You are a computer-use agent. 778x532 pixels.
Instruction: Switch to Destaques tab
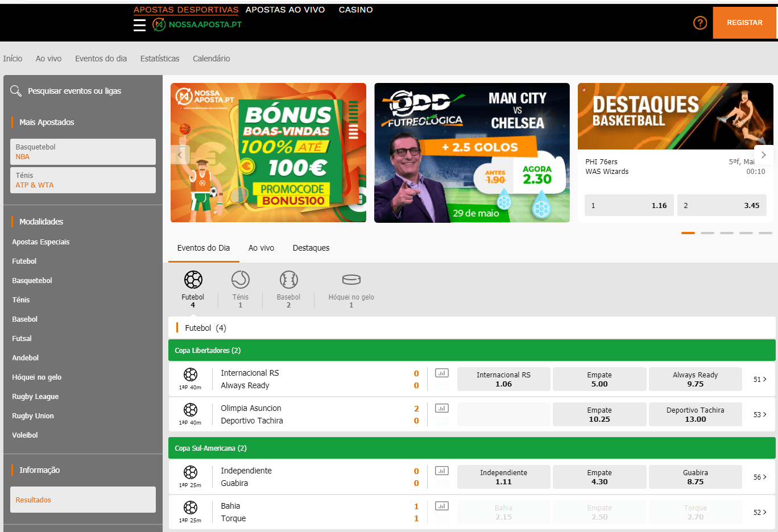pos(311,248)
